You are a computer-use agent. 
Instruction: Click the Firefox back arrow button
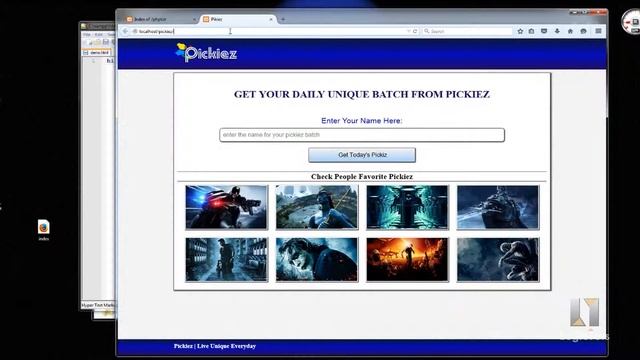pos(125,31)
